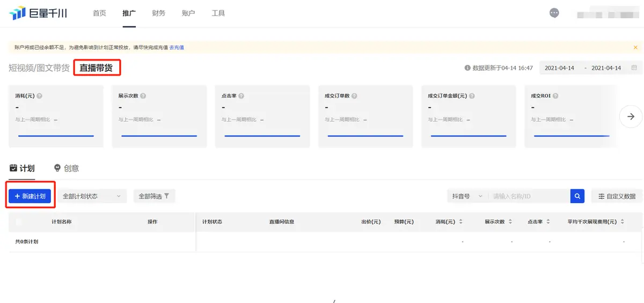Click the help icon beside 点击率 card
Image resolution: width=644 pixels, height=303 pixels.
tap(241, 96)
